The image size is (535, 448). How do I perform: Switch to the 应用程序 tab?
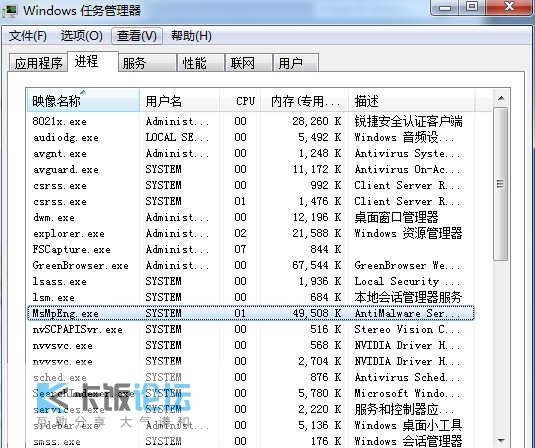click(x=38, y=63)
